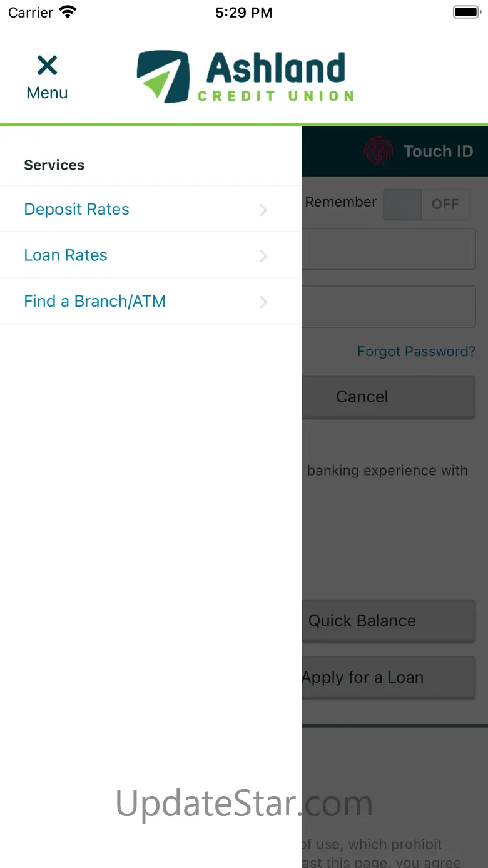Click the battery indicator icon
488x868 pixels.
coord(466,12)
